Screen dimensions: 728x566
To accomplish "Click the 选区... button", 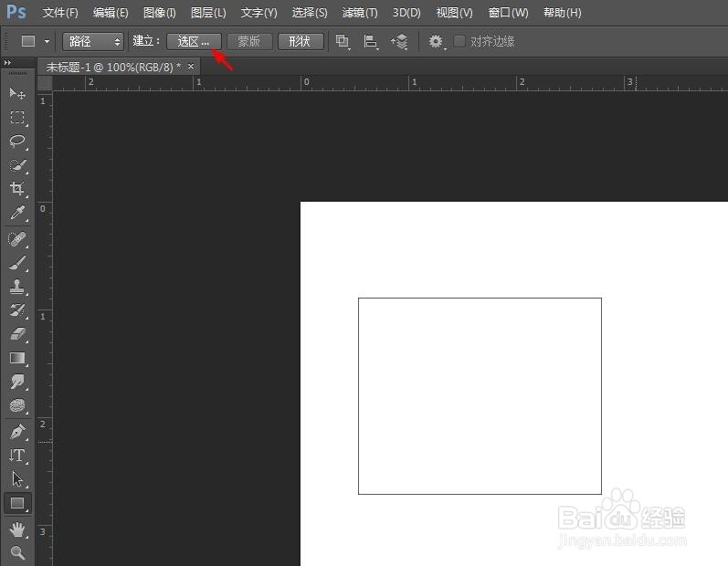I will [194, 41].
